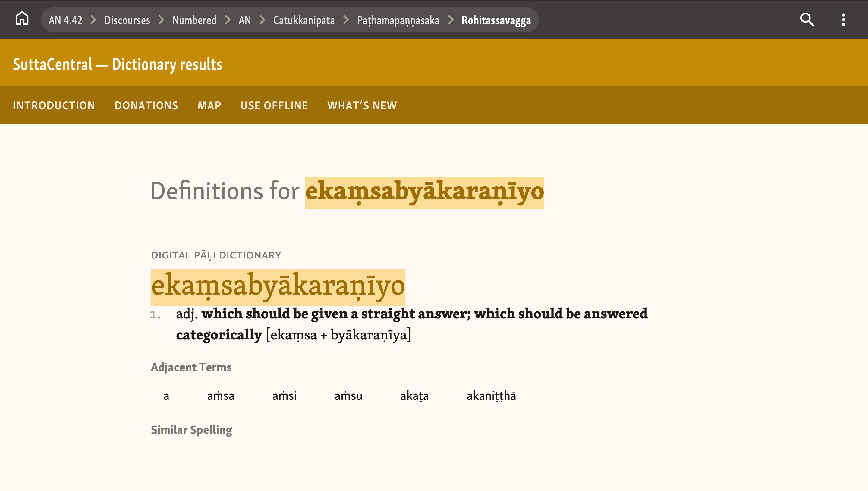This screenshot has height=491, width=868.
Task: Click the adjacent term aṁsu
Action: 348,396
